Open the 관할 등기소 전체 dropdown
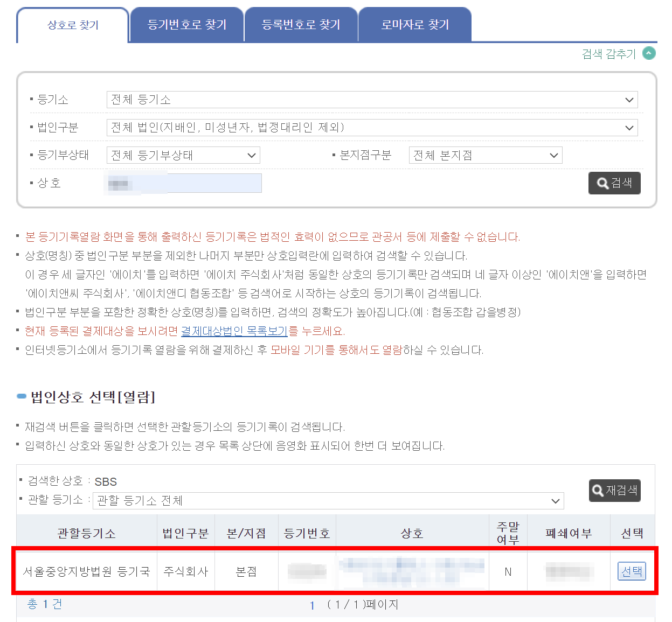This screenshot has height=622, width=672. pyautogui.click(x=328, y=501)
